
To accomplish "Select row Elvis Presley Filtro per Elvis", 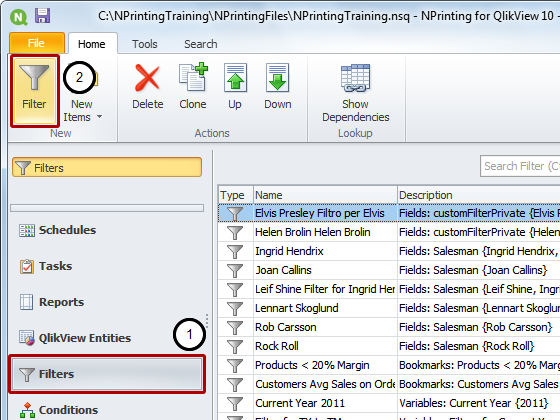I will pyautogui.click(x=389, y=213).
